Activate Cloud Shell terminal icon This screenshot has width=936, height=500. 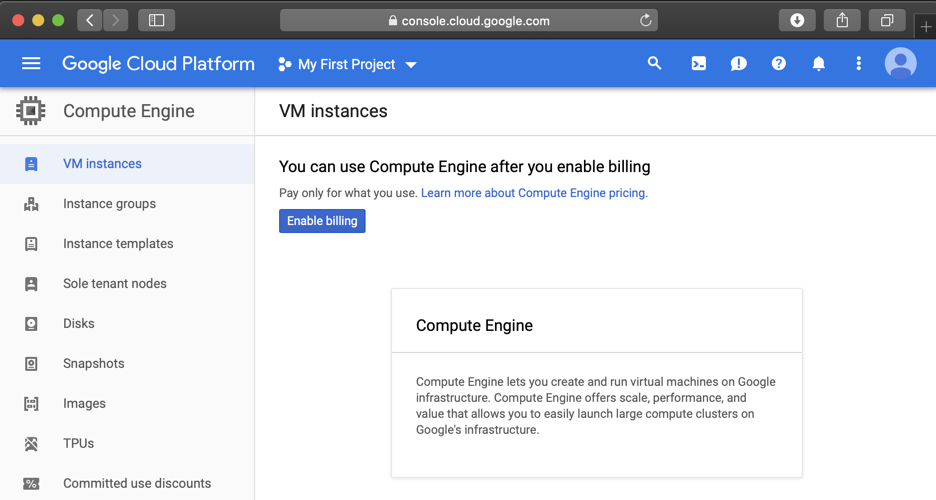click(x=699, y=64)
